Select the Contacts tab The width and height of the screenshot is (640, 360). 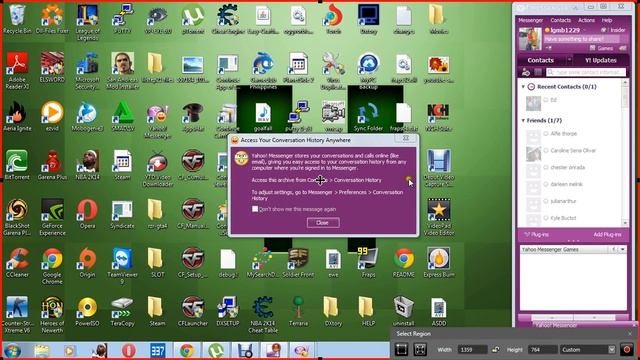(x=540, y=60)
